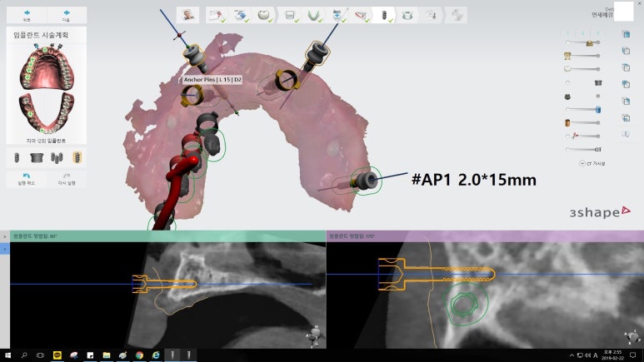The image size is (644, 362).
Task: Toggle visibility of the dark scan-body object
Action: click(x=568, y=96)
